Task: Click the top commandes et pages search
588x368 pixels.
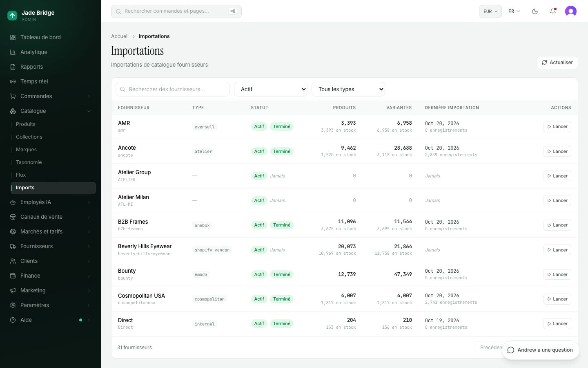Action: pos(176,11)
